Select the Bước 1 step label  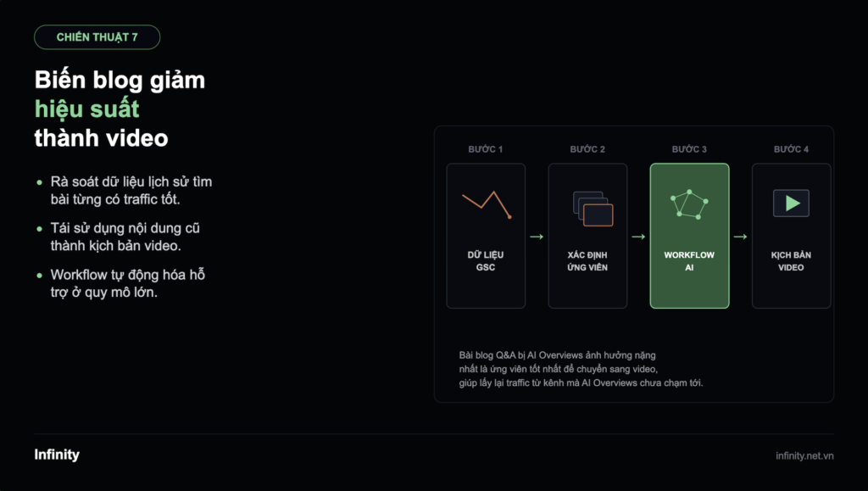(486, 149)
